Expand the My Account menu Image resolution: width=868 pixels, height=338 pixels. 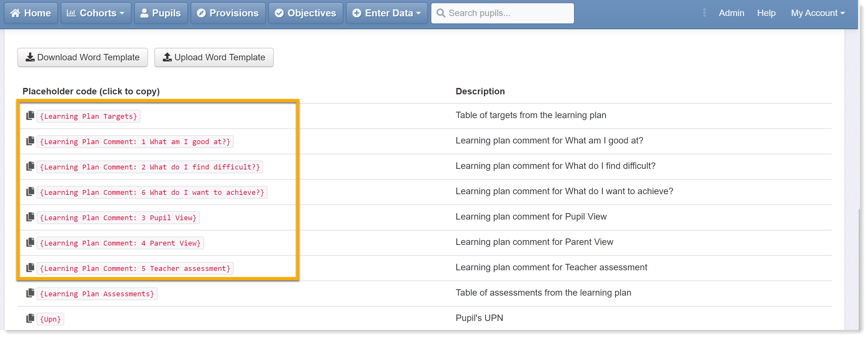[x=818, y=13]
